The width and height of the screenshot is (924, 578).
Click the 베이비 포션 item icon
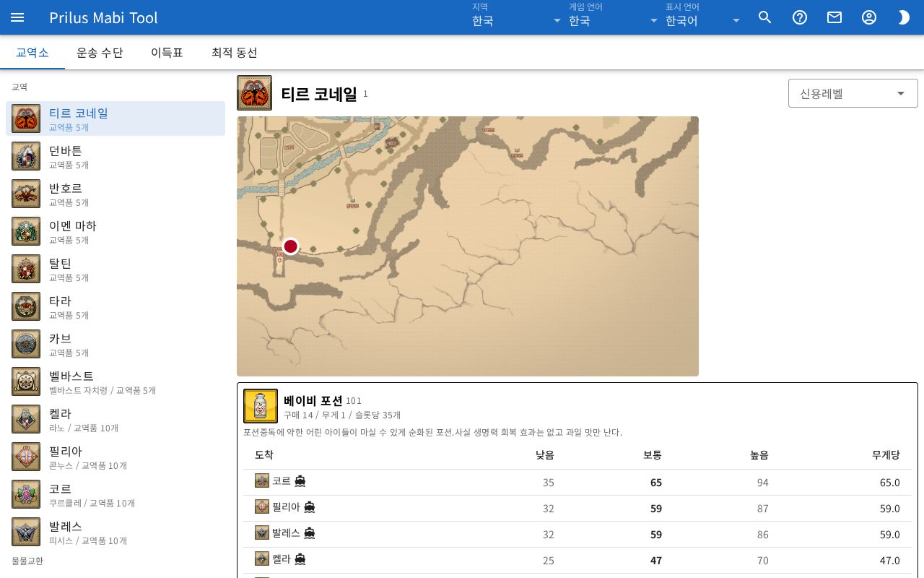[x=261, y=406]
